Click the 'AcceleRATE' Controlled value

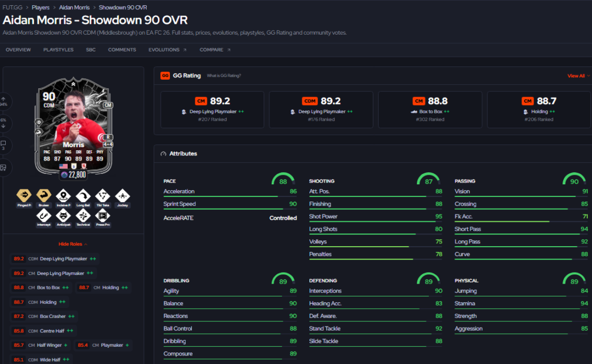coord(283,218)
